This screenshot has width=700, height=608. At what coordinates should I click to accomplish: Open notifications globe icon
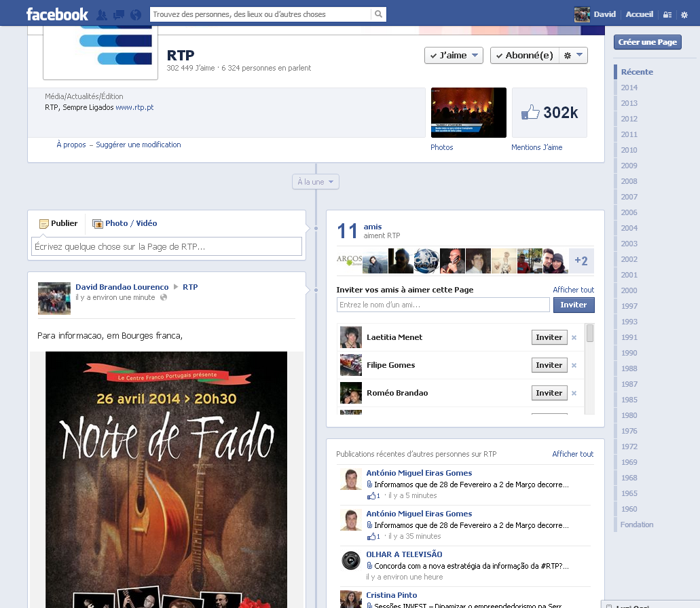click(x=136, y=14)
